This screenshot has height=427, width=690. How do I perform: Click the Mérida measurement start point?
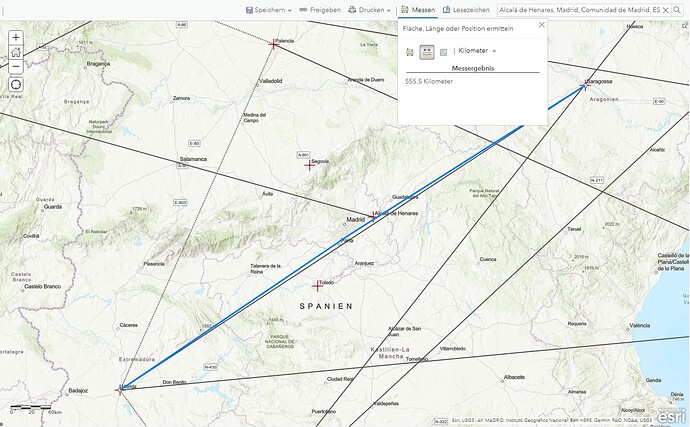[120, 390]
